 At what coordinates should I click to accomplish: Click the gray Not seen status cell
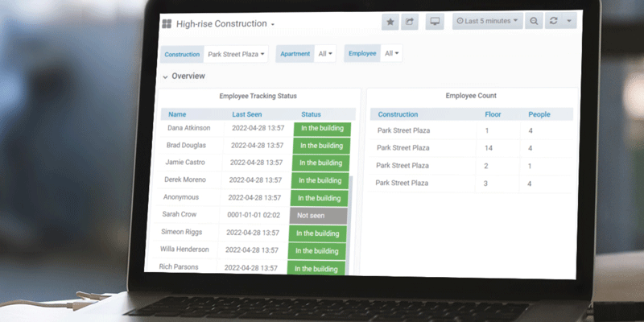click(x=318, y=216)
